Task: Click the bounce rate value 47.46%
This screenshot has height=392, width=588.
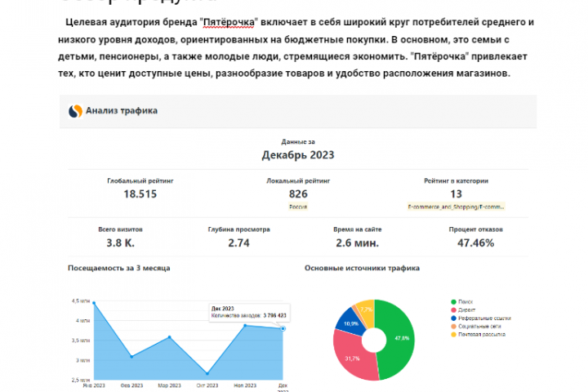Action: tap(475, 243)
